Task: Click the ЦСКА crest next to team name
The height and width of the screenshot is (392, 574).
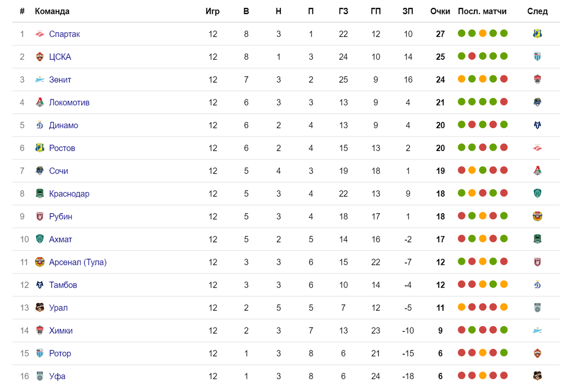Action: [x=40, y=57]
